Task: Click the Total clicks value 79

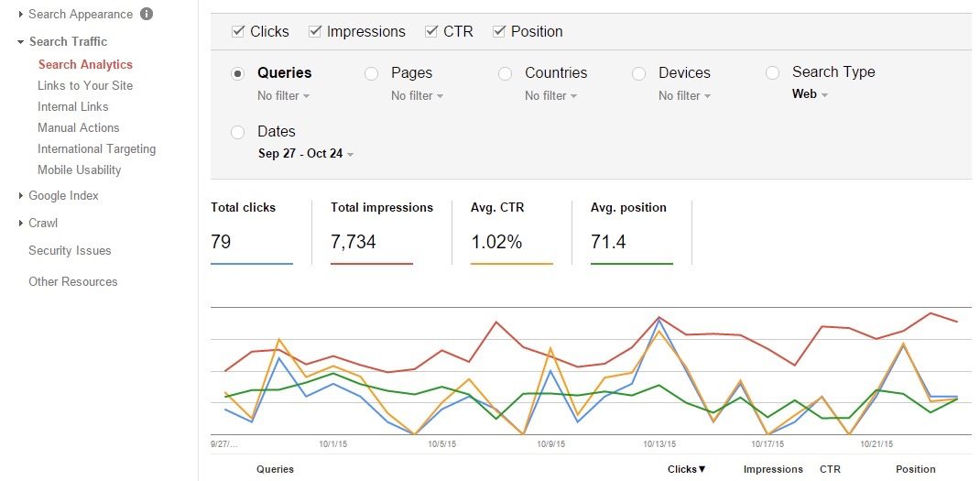Action: tap(222, 242)
